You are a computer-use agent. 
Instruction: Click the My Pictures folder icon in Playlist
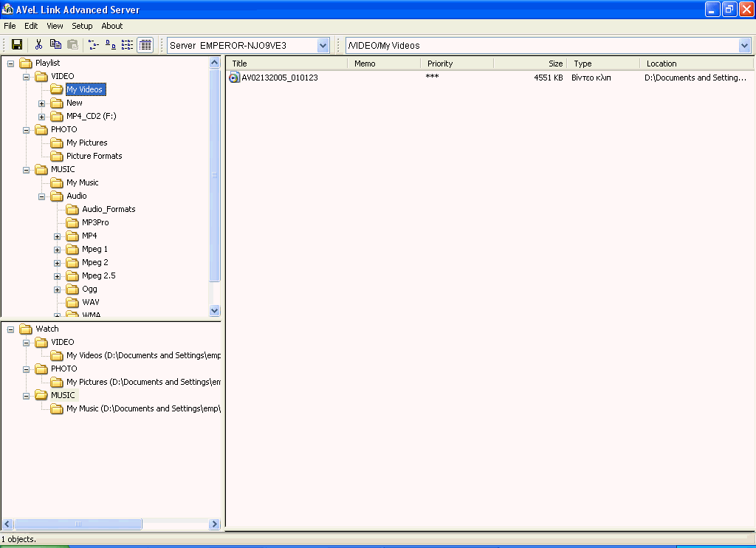(57, 143)
